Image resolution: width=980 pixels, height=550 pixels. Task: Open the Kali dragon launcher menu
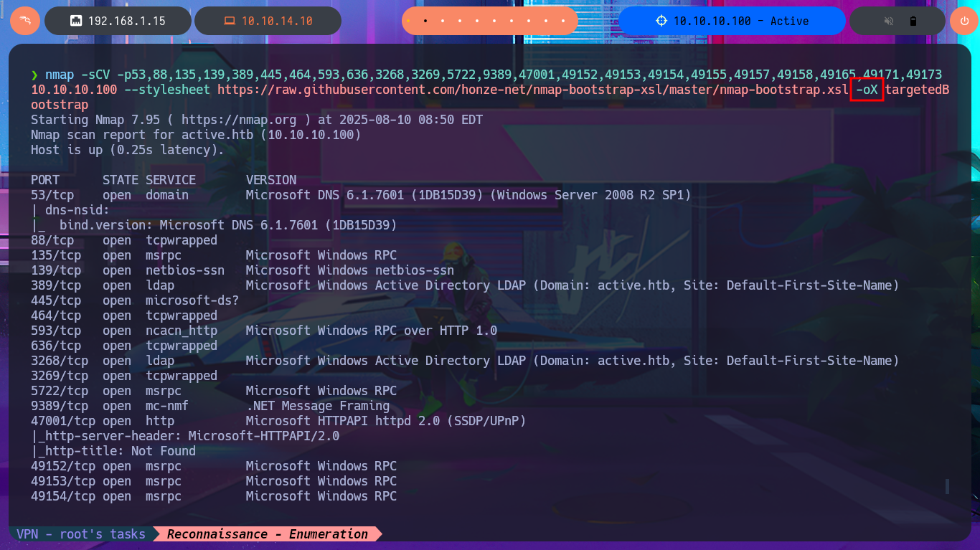[x=25, y=21]
